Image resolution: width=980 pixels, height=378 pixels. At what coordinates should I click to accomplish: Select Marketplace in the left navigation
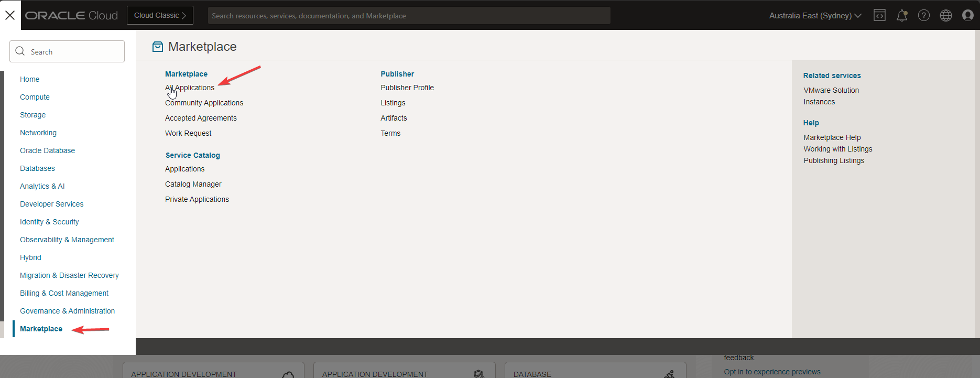pyautogui.click(x=41, y=329)
